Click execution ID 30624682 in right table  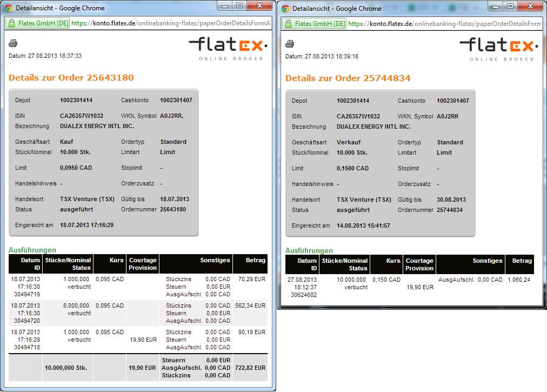[x=304, y=295]
